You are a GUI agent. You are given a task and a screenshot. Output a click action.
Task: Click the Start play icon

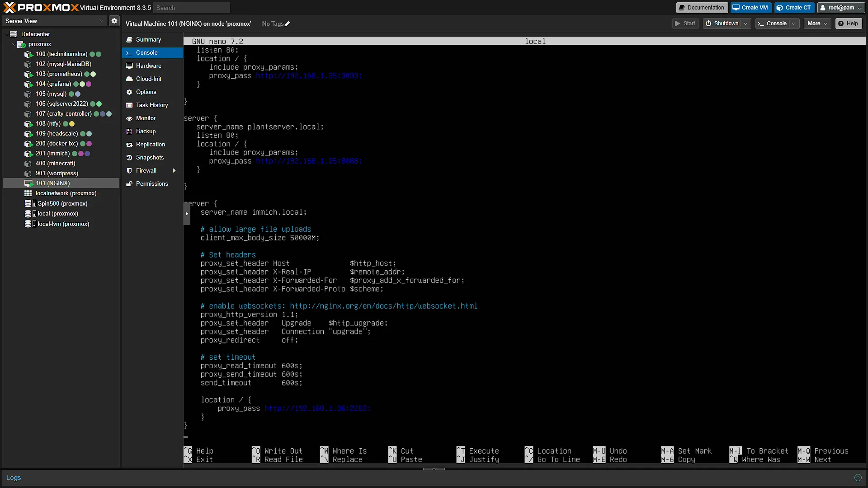tap(678, 23)
